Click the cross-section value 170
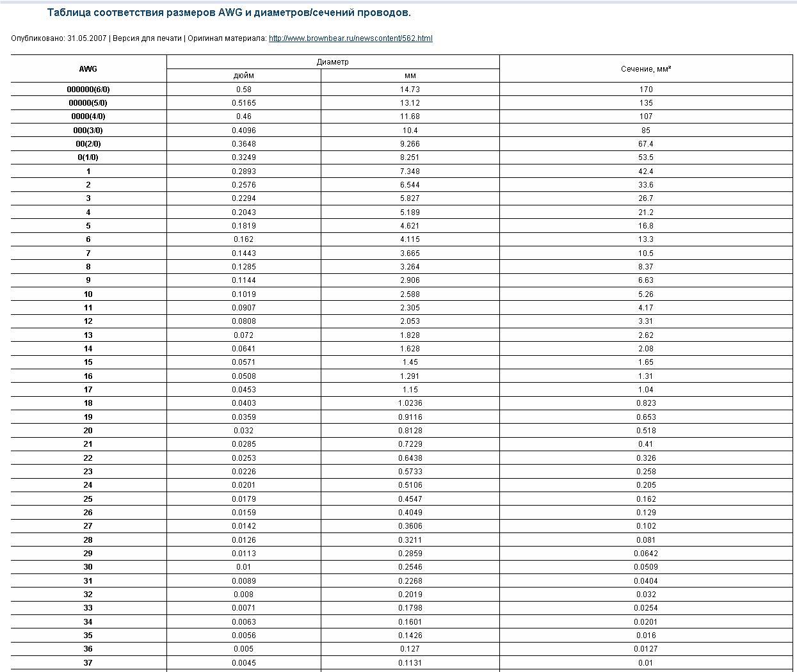The height and width of the screenshot is (672, 797). [x=646, y=90]
